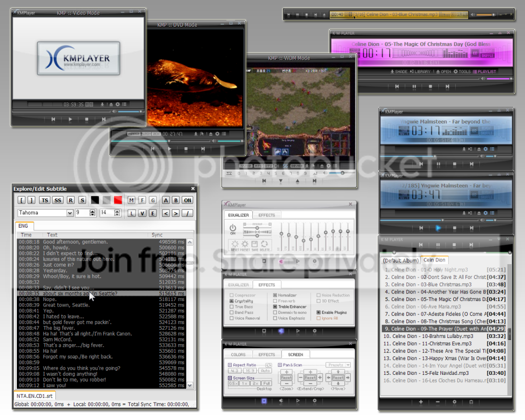The image size is (525, 420).
Task: Click the SS button in subtitle editor
Action: 57,201
